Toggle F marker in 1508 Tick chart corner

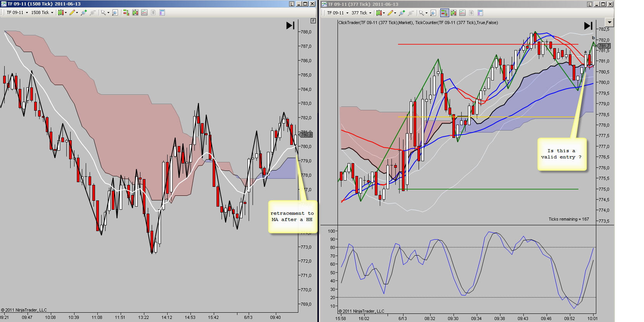tap(313, 21)
